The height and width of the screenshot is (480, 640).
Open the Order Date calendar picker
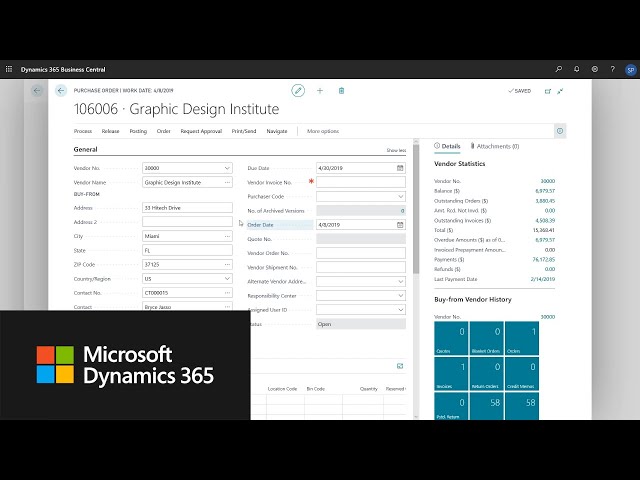(400, 225)
